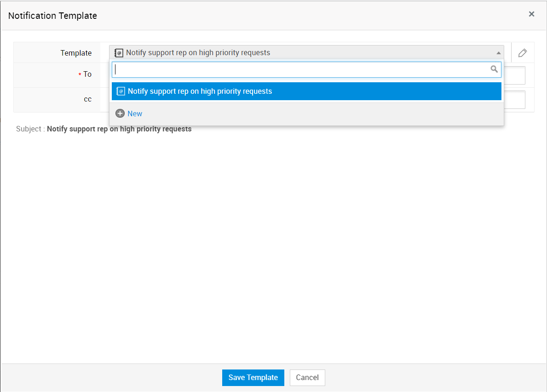The image size is (547, 392).
Task: Click the template icon in the collapsed Template box
Action: coord(119,53)
